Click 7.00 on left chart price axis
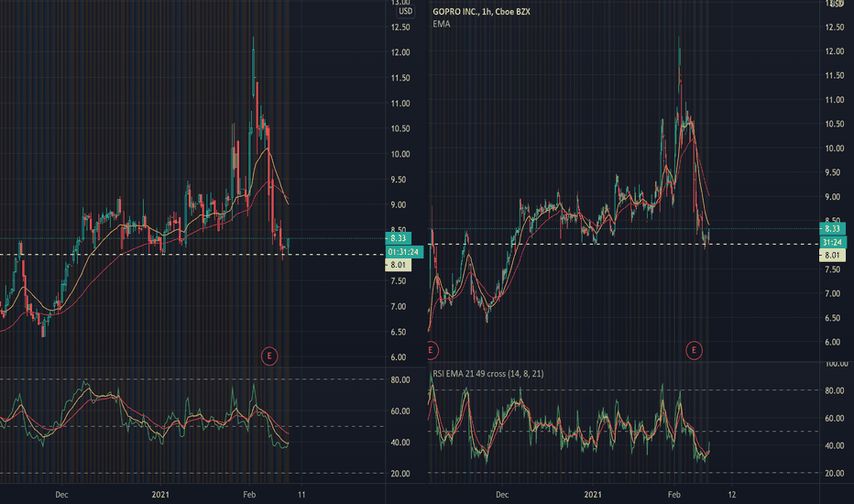 point(398,307)
